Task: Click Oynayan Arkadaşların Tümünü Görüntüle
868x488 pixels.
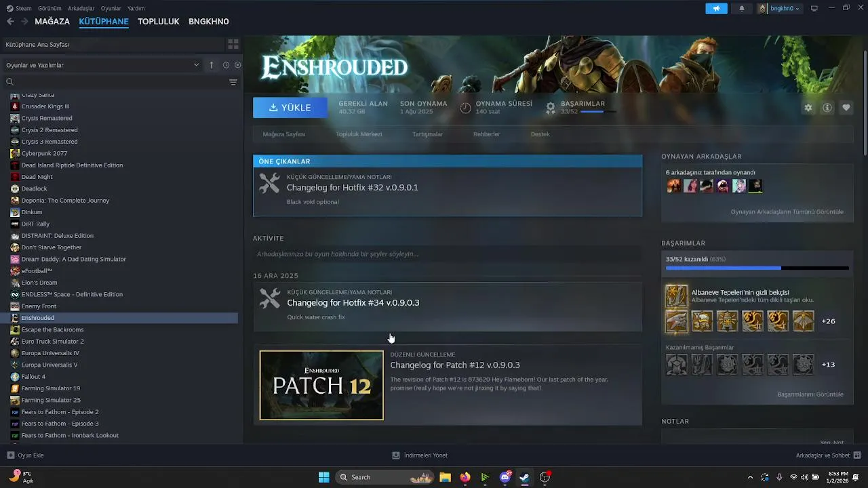Action: coord(787,211)
